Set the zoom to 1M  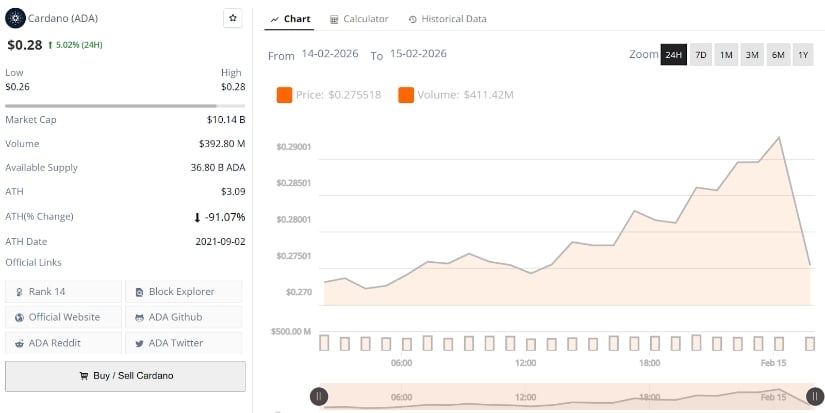click(726, 55)
